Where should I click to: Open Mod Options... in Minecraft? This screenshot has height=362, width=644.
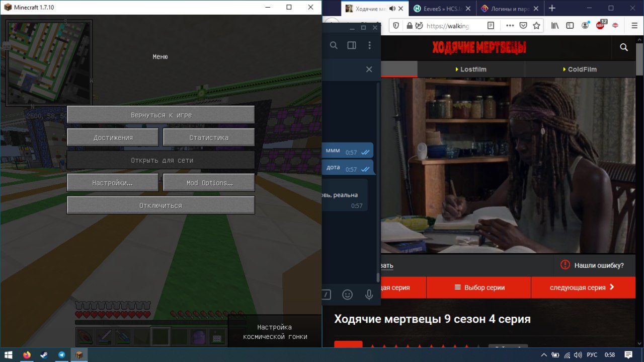209,183
